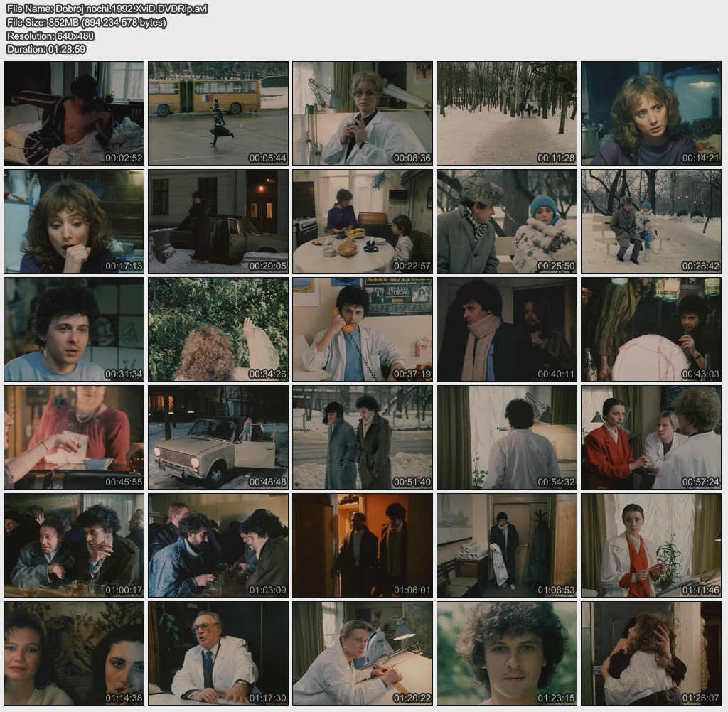The width and height of the screenshot is (728, 712).
Task: Select the thumbnail stamped 00:08:36
Action: click(363, 113)
